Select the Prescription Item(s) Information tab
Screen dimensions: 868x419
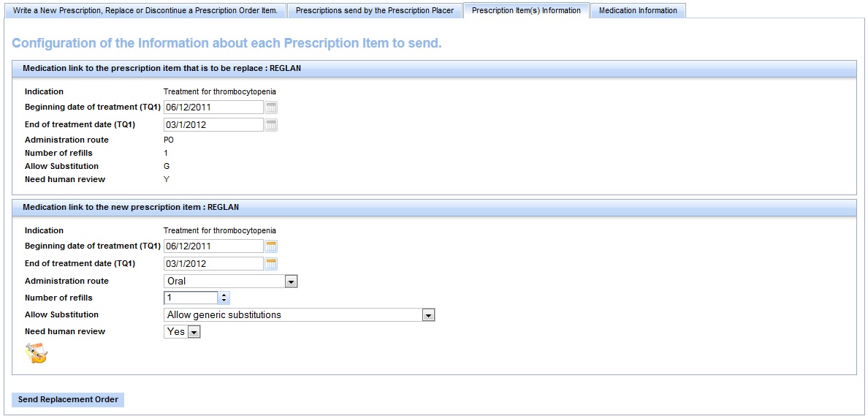tap(525, 11)
